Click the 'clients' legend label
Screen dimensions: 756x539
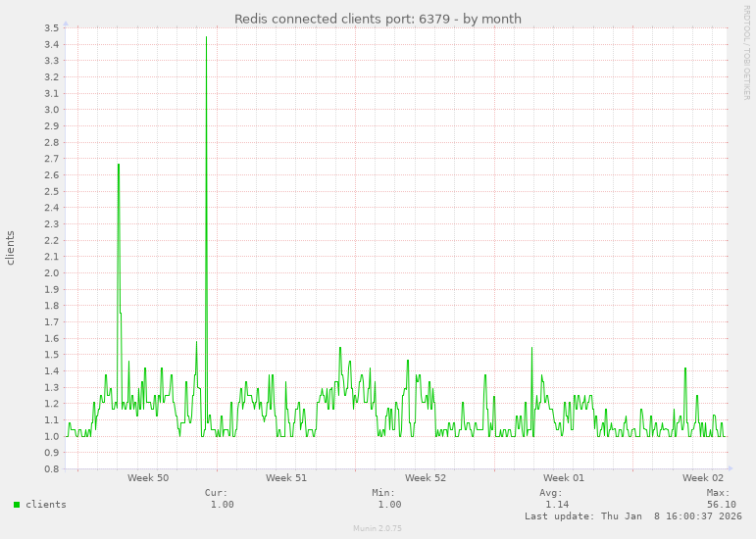click(x=46, y=505)
